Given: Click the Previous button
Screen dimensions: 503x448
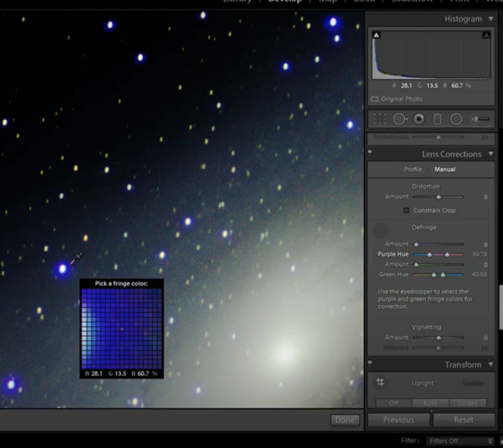Looking at the screenshot, I should 398,420.
